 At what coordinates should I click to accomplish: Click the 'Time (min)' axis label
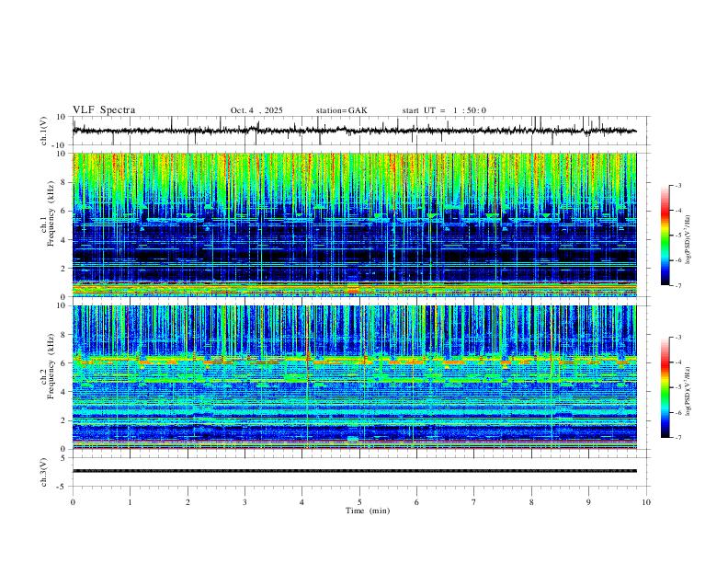click(368, 511)
